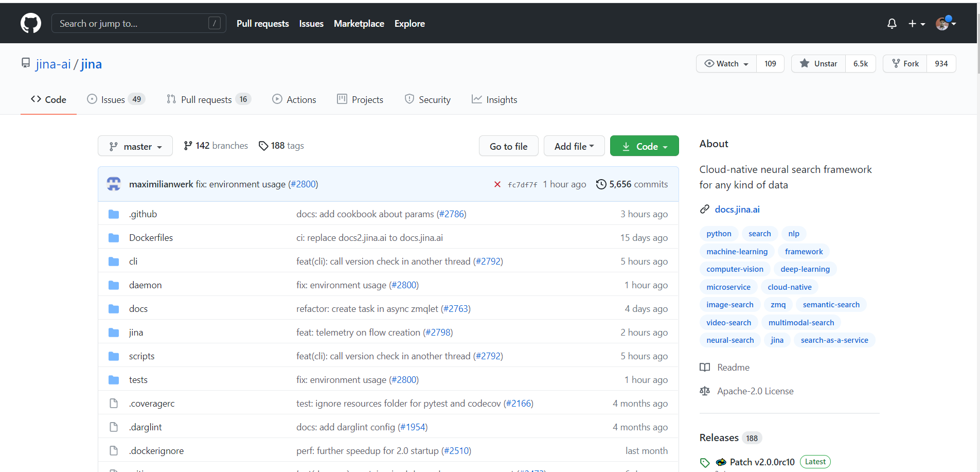Click the daemon folder icon
Image resolution: width=980 pixels, height=472 pixels.
tap(114, 285)
